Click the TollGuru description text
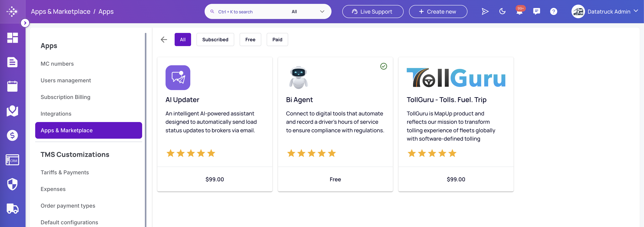Viewport: 644px width, 227px height. click(451, 126)
